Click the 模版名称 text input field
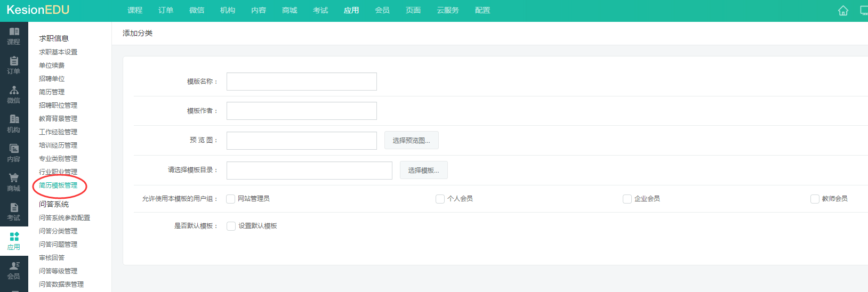The width and height of the screenshot is (868, 292). pyautogui.click(x=301, y=82)
